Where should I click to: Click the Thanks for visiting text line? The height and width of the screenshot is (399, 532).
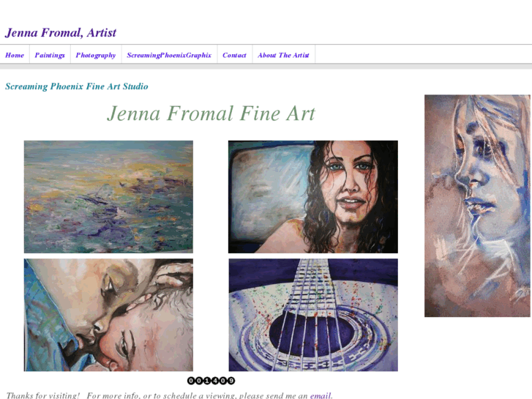click(x=169, y=395)
